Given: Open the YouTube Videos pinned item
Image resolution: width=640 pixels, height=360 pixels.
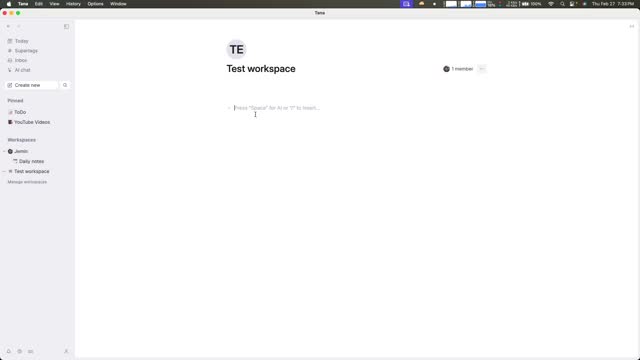Looking at the screenshot, I should click(29, 122).
